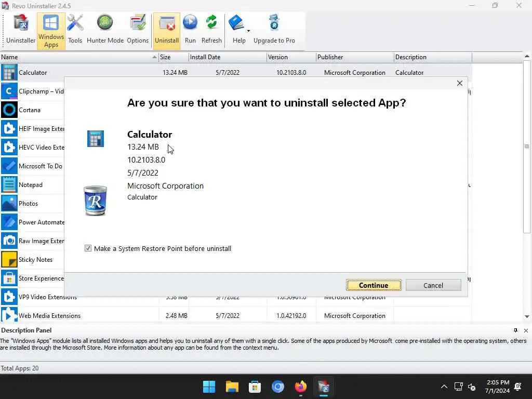Click the Cortana name text

(30, 110)
